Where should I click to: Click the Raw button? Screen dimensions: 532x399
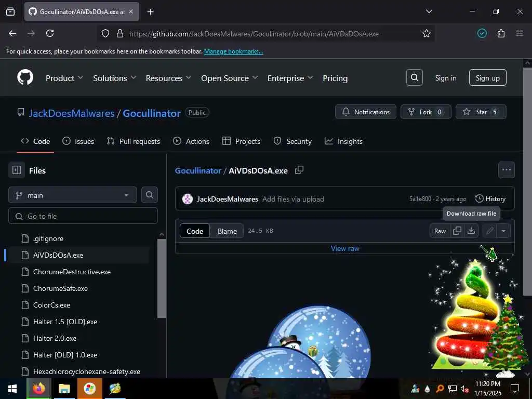point(440,231)
